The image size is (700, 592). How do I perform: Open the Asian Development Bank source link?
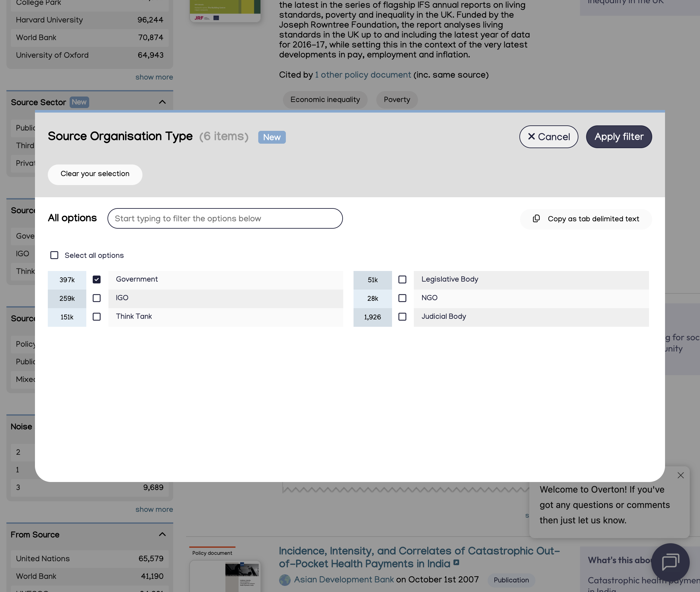344,579
